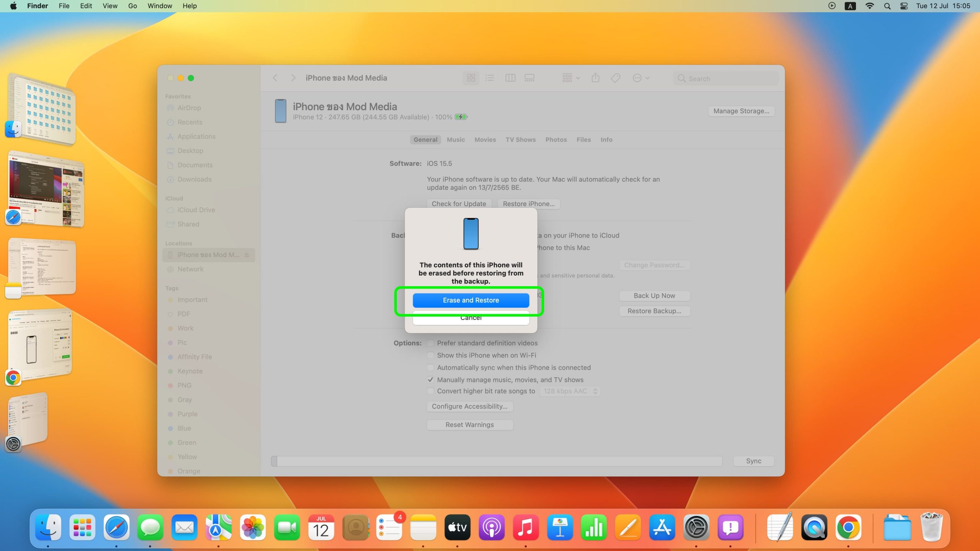Click the Edit Tags icon

[616, 78]
